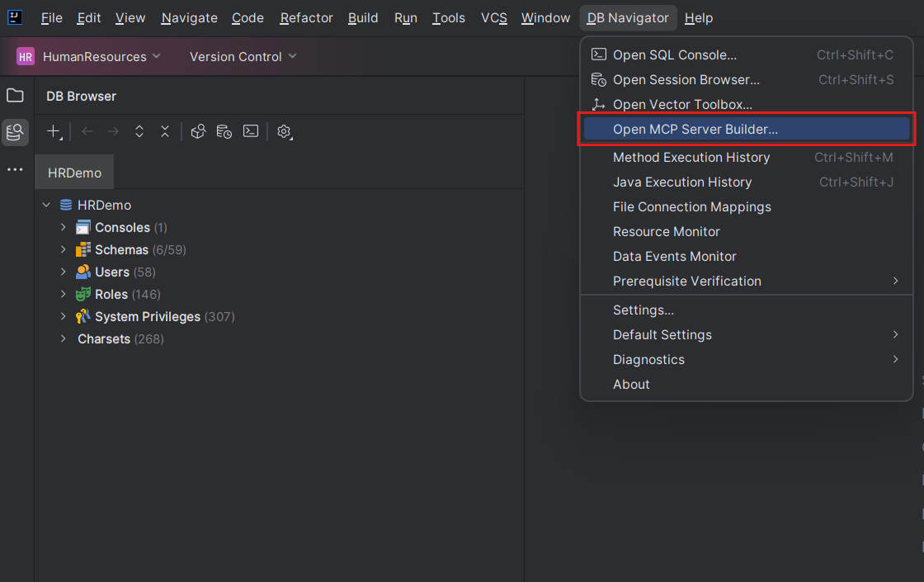The height and width of the screenshot is (582, 924).
Task: Open the Refactor menu
Action: click(x=306, y=18)
